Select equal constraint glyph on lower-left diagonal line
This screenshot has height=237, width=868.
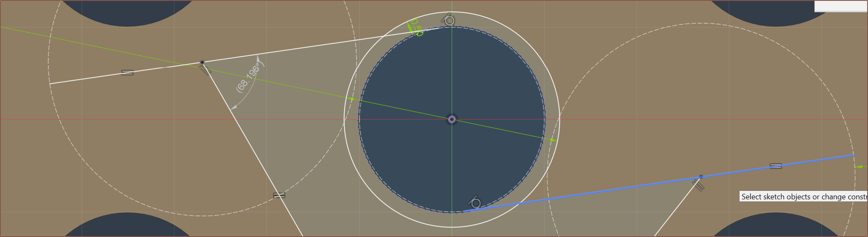(x=279, y=195)
